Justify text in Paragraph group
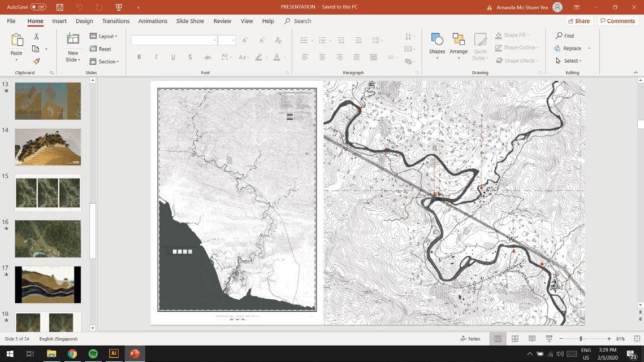Screen dimensions: 644x362 point(357,57)
